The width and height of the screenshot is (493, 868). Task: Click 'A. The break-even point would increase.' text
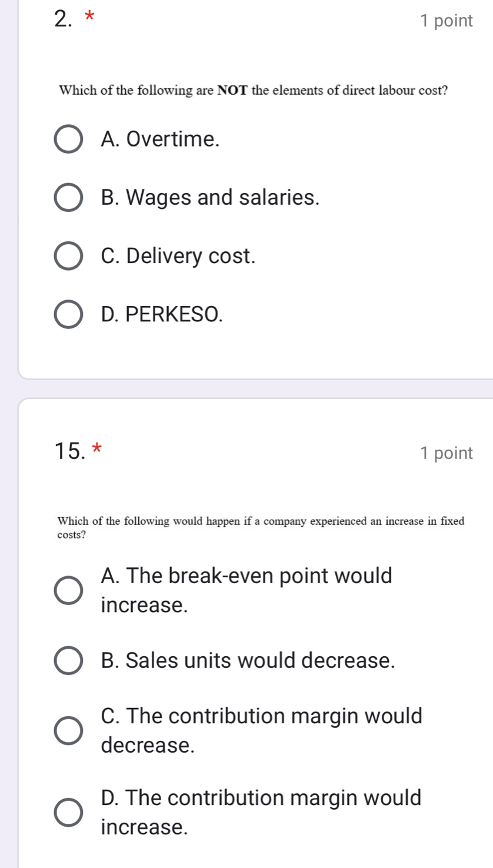click(246, 590)
